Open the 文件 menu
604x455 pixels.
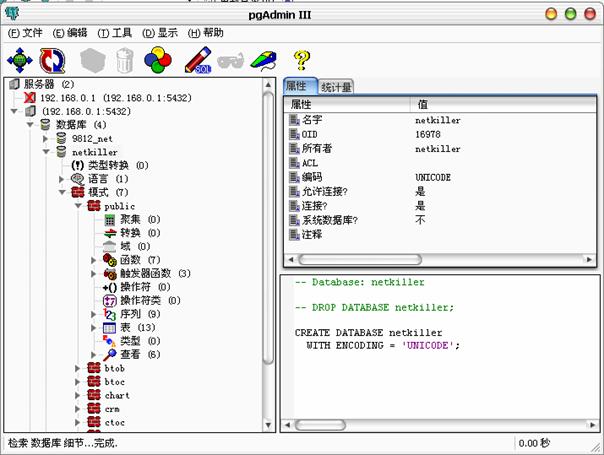[x=25, y=33]
